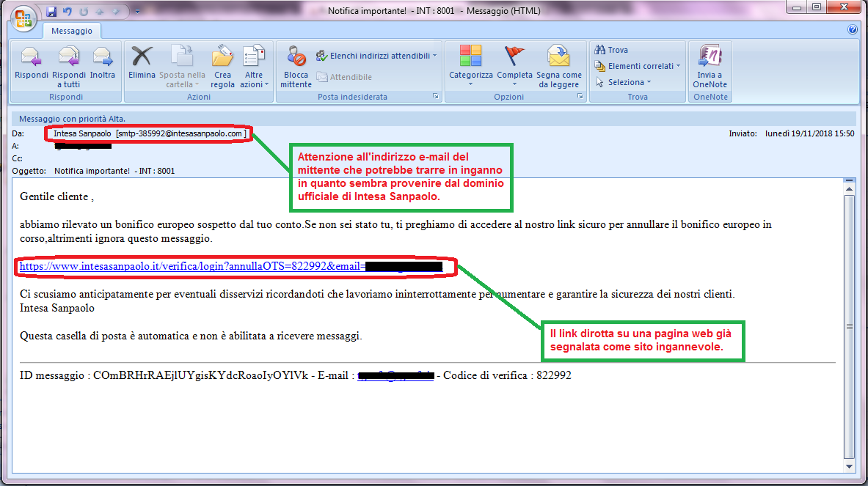This screenshot has width=868, height=486.
Task: Go to the next item with the down arrow
Action: (x=116, y=11)
